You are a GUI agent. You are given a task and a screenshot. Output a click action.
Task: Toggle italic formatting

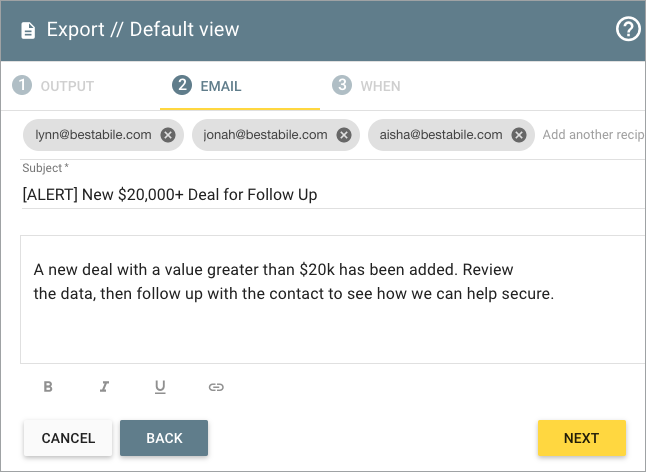click(104, 387)
